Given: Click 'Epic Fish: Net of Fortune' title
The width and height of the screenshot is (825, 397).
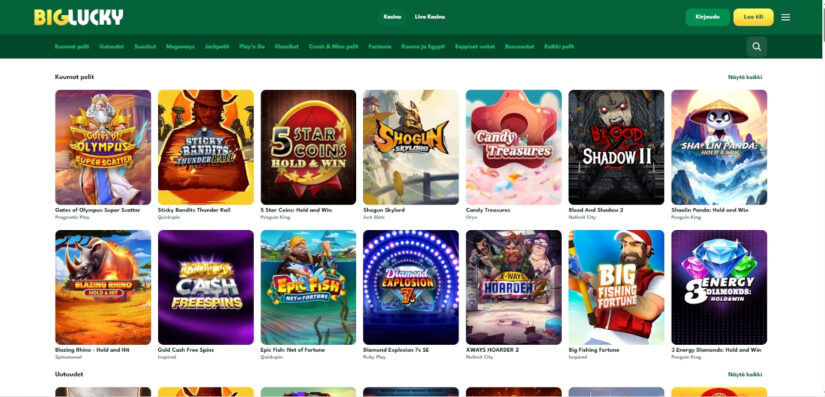Looking at the screenshot, I should pos(293,350).
